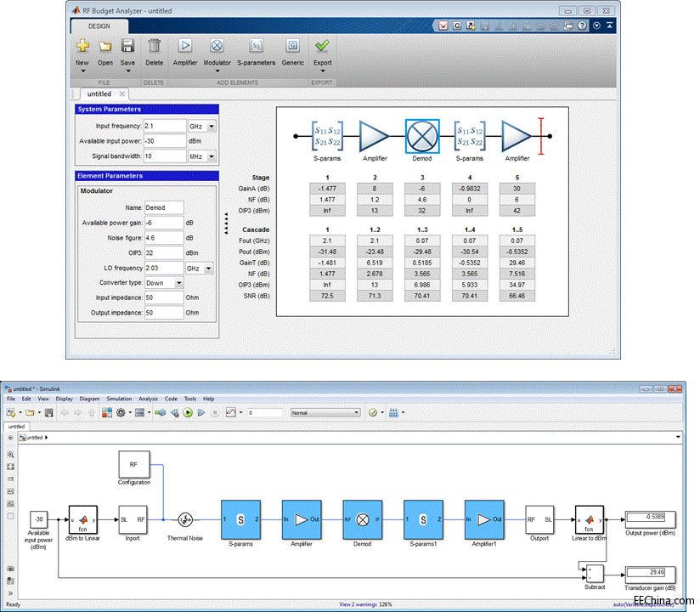Step forward the Simulink simulation
The height and width of the screenshot is (612, 700).
(x=200, y=412)
